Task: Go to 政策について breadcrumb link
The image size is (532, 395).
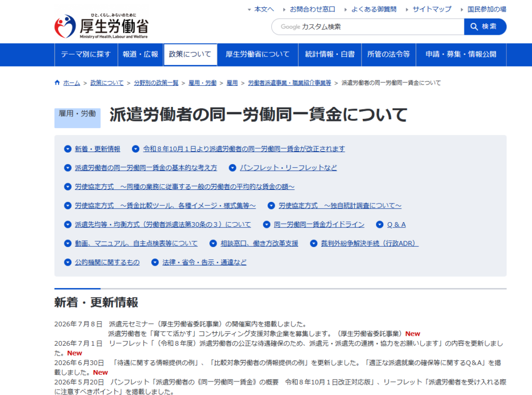Action: pos(107,83)
